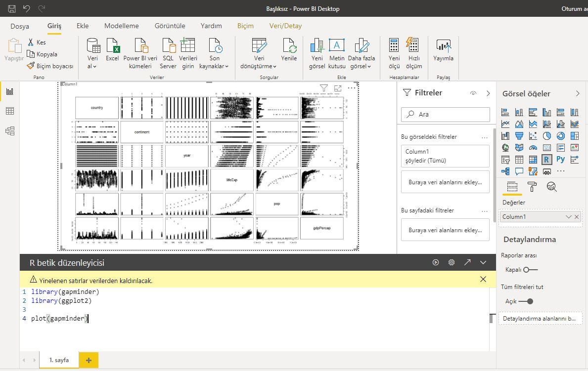Switch to Data view in the left sidebar
Screen dimensions: 588x371
point(9,111)
